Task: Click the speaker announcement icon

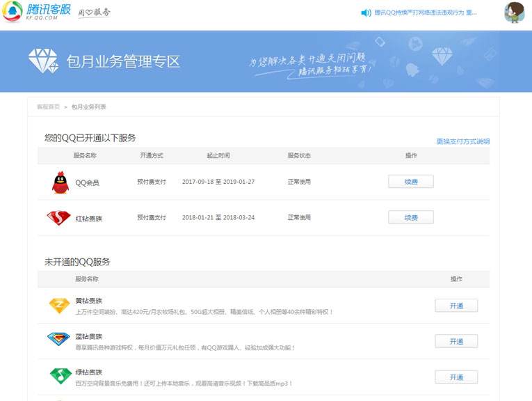Action: tap(366, 13)
